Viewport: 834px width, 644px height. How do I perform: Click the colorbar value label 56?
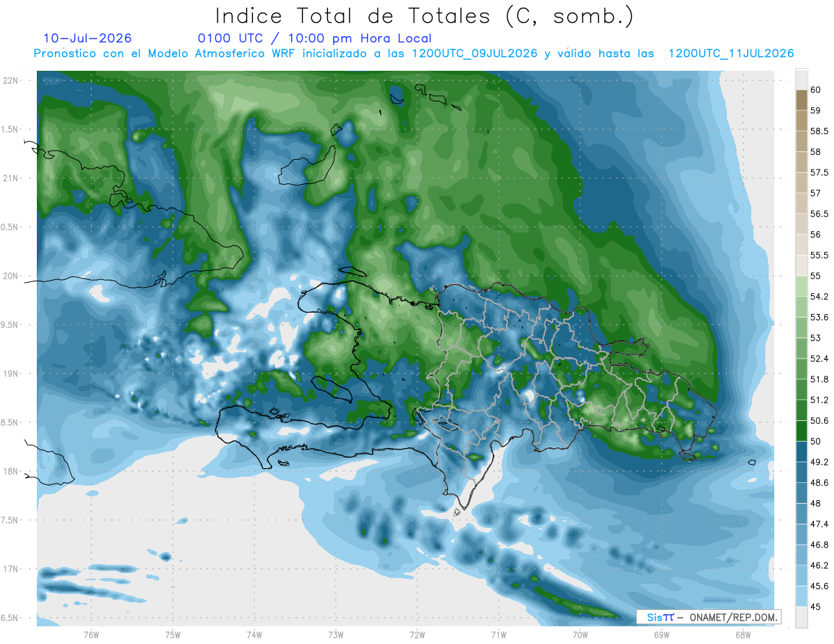(816, 234)
